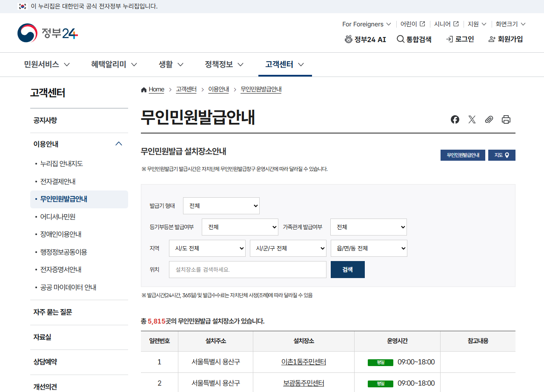Open 혜택알리미 main menu
The width and height of the screenshot is (544, 392).
pyautogui.click(x=114, y=65)
